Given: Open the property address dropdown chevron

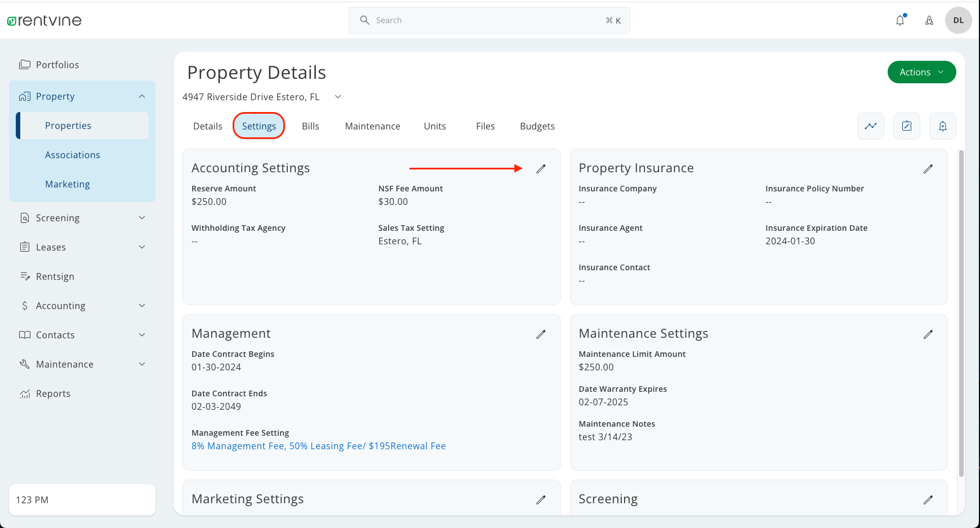Looking at the screenshot, I should pos(337,97).
